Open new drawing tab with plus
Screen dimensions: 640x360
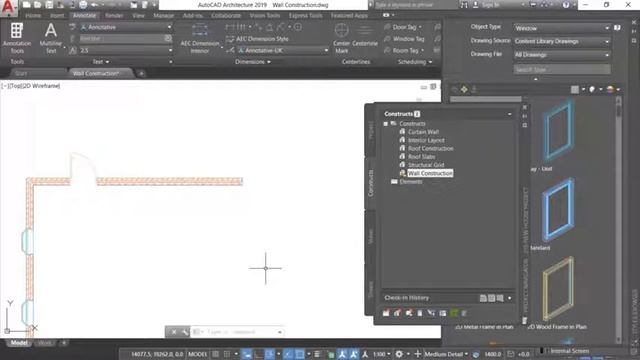pyautogui.click(x=141, y=73)
